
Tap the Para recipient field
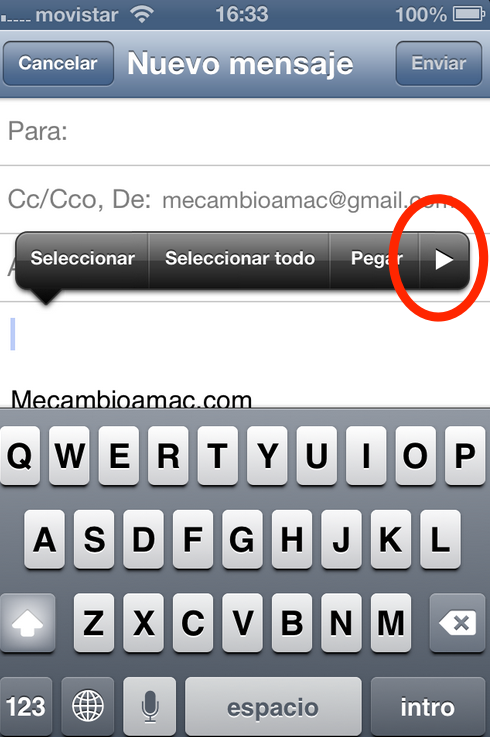pos(245,132)
